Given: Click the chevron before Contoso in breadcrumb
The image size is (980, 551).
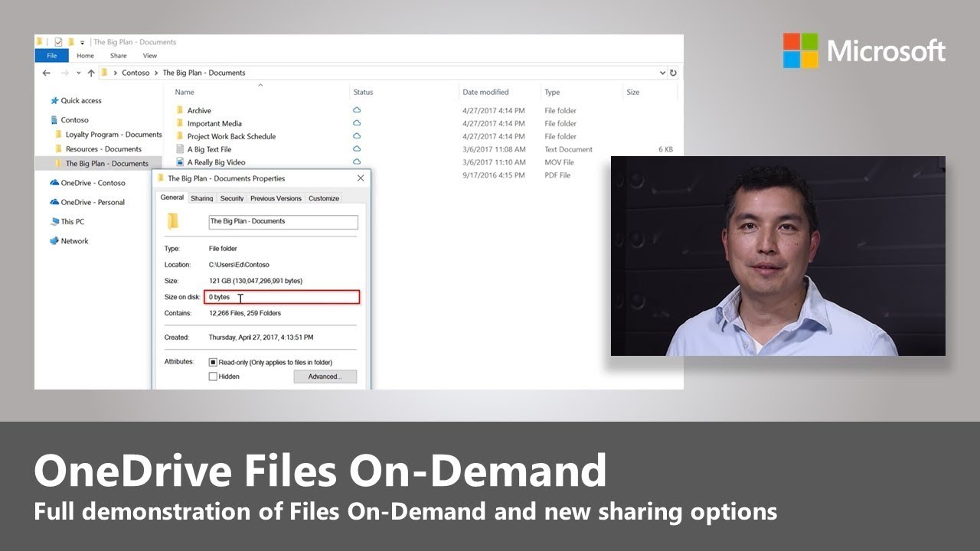Looking at the screenshot, I should pyautogui.click(x=116, y=73).
